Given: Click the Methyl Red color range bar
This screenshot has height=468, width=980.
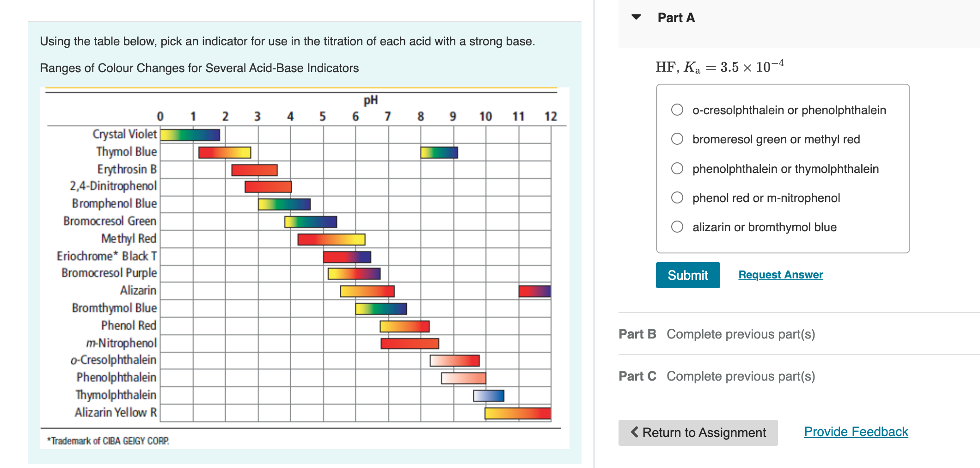Looking at the screenshot, I should 331,239.
